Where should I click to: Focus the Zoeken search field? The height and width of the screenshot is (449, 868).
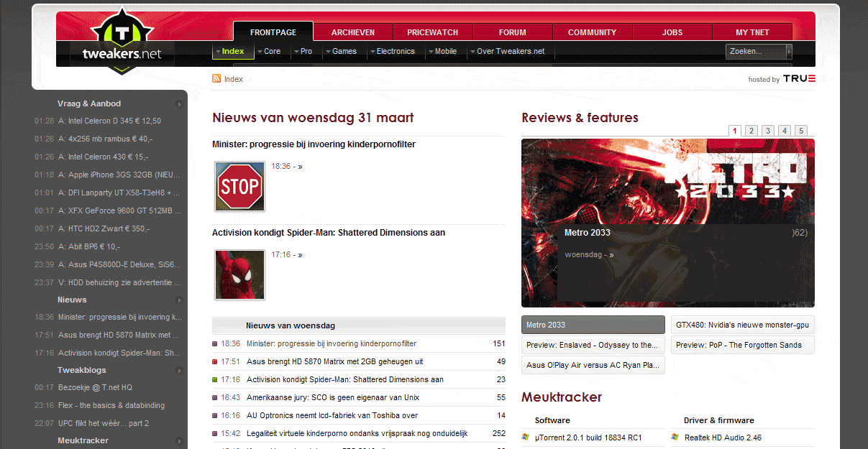point(755,51)
